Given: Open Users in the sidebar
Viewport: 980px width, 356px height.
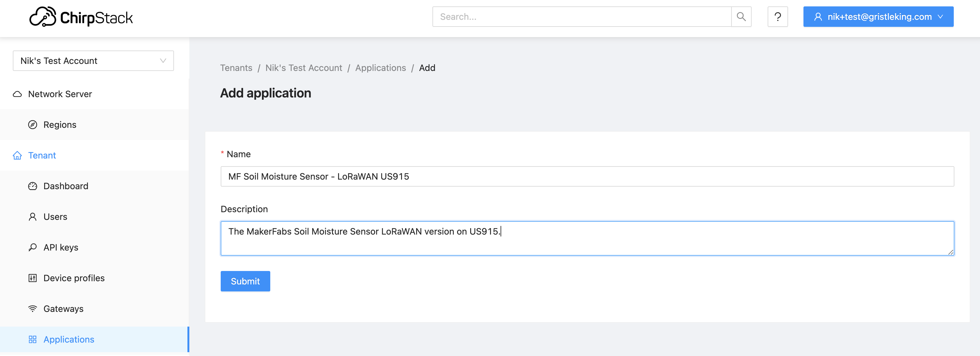Looking at the screenshot, I should (55, 217).
